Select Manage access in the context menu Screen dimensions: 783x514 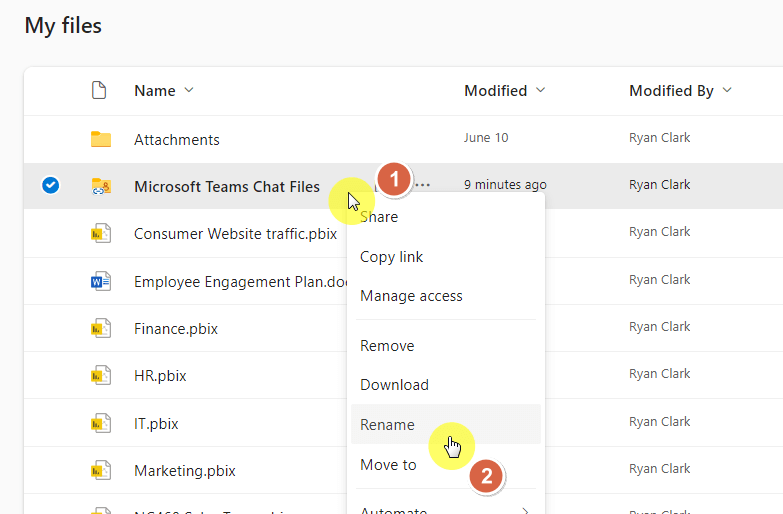(445, 296)
